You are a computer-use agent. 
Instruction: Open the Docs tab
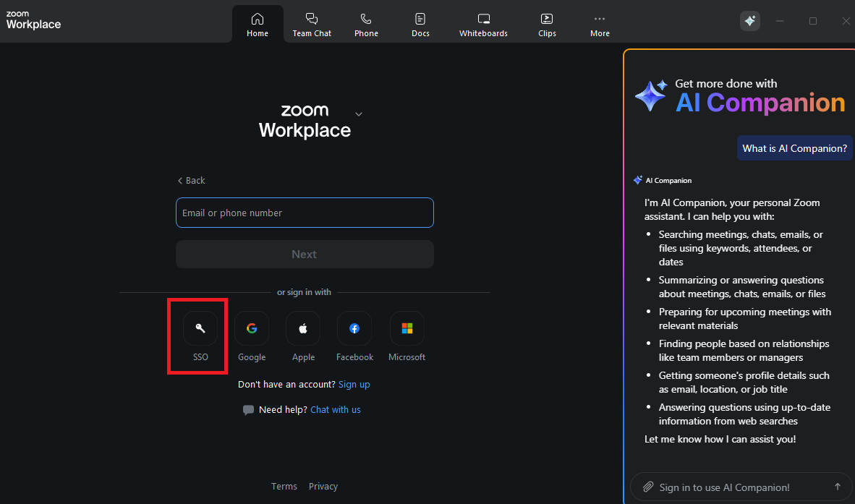[420, 25]
